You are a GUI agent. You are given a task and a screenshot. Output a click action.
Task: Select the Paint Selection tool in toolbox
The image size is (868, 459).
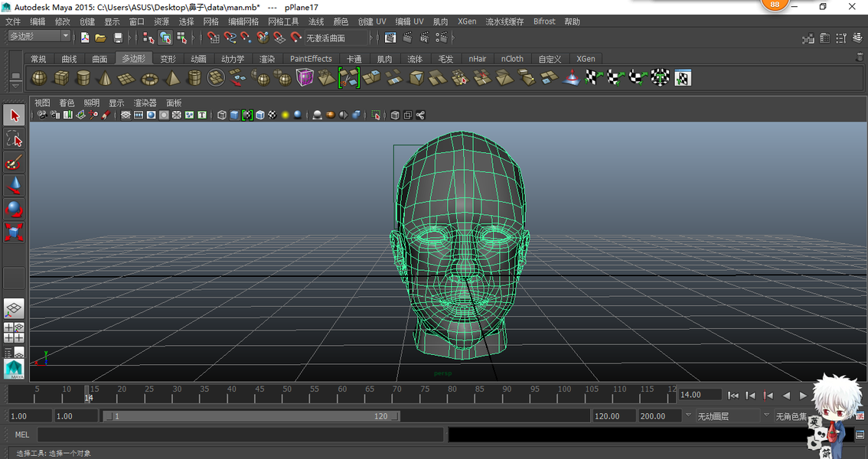[14, 162]
